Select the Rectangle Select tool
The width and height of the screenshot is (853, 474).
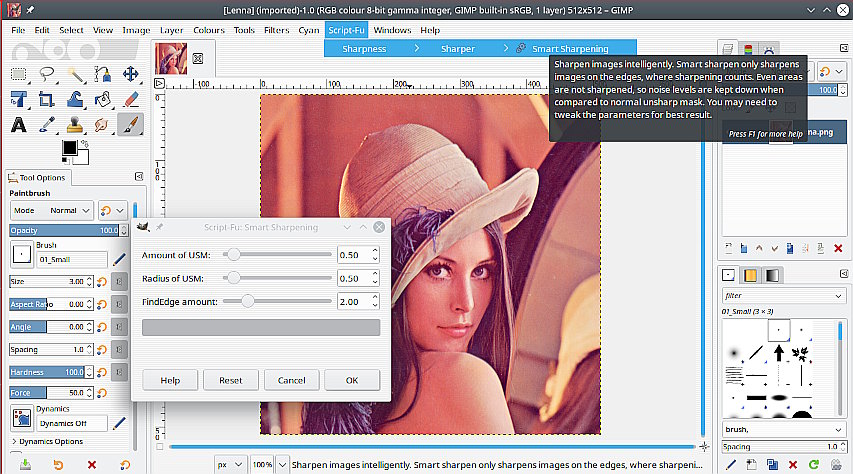[x=19, y=74]
